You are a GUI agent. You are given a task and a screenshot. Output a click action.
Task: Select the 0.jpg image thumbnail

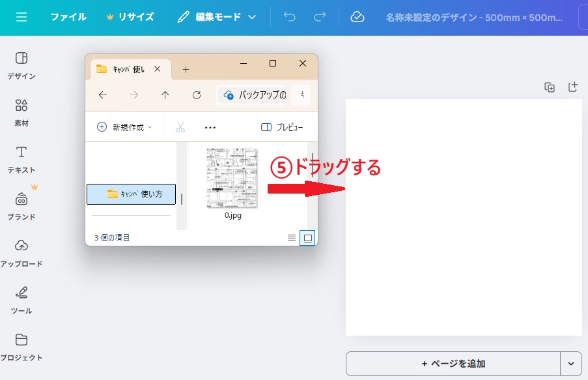[x=232, y=178]
